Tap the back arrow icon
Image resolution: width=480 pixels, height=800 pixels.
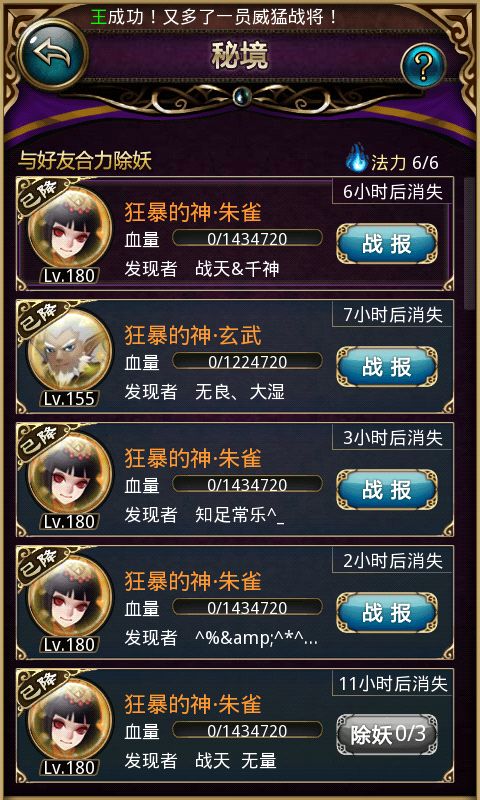pyautogui.click(x=53, y=54)
